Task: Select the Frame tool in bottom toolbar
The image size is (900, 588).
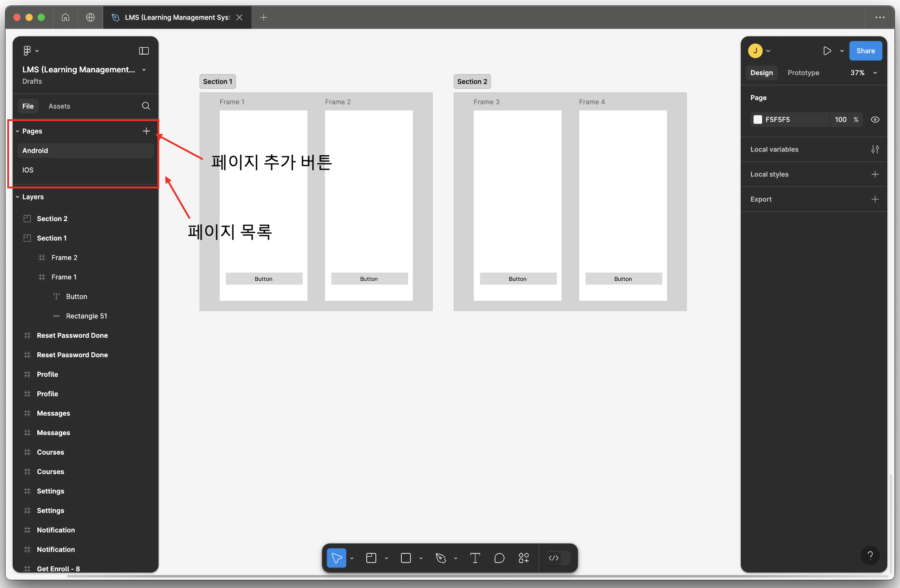Action: [x=371, y=558]
